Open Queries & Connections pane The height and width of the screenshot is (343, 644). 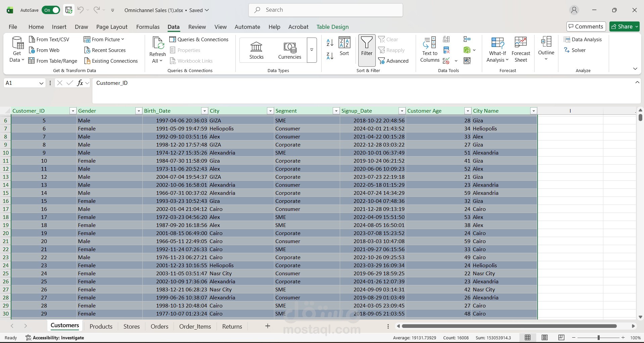tap(199, 39)
